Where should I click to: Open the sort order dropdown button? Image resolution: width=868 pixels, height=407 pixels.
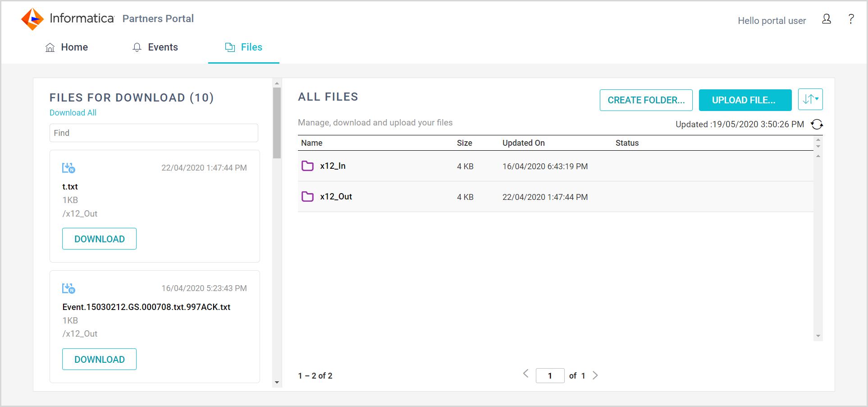[x=810, y=99]
